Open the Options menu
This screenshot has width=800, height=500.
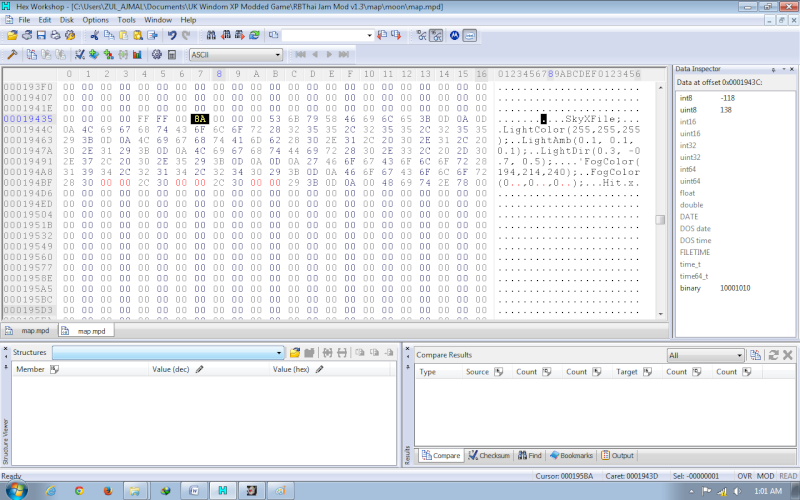tap(95, 20)
